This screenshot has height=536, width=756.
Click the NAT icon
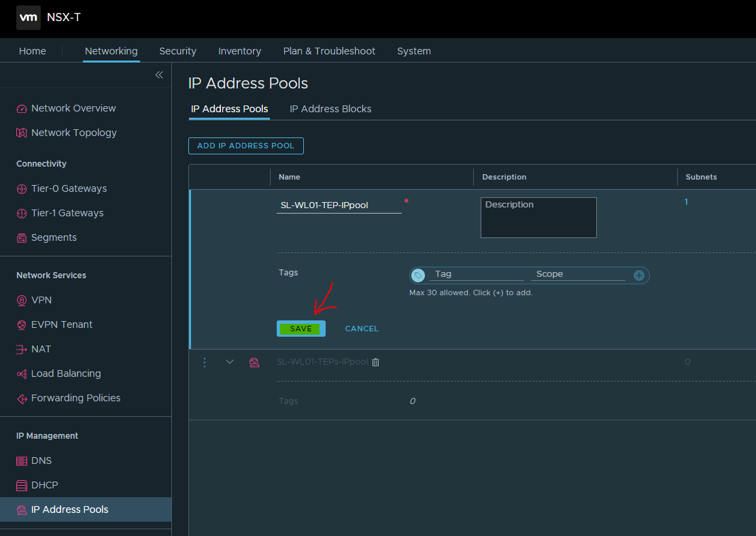pyautogui.click(x=22, y=350)
